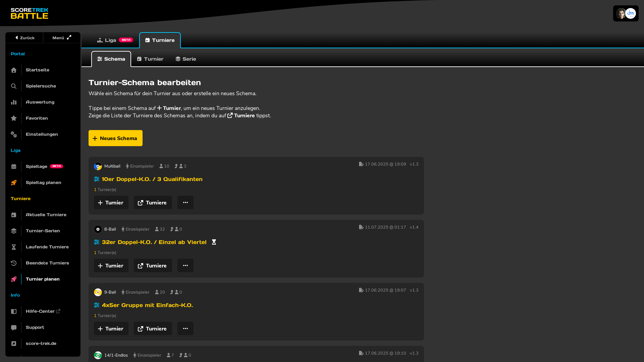Image resolution: width=644 pixels, height=362 pixels.
Task: Open the 10er Doppel-K.O. / 3 Qualifikanten schema
Action: 152,179
